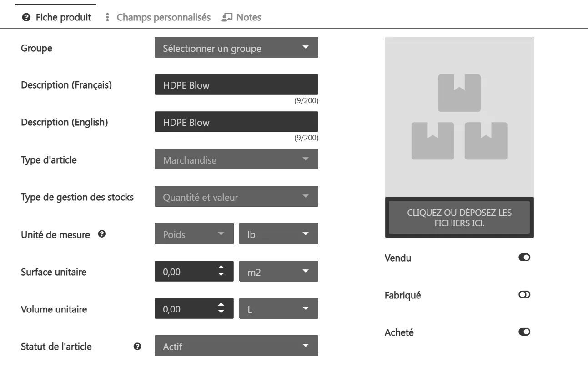
Task: Open the Type d'article dropdown
Action: coord(236,159)
